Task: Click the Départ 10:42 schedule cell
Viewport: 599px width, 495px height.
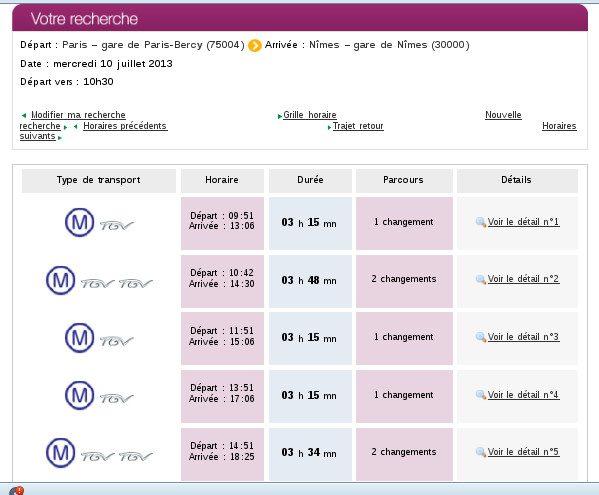Action: 222,281
